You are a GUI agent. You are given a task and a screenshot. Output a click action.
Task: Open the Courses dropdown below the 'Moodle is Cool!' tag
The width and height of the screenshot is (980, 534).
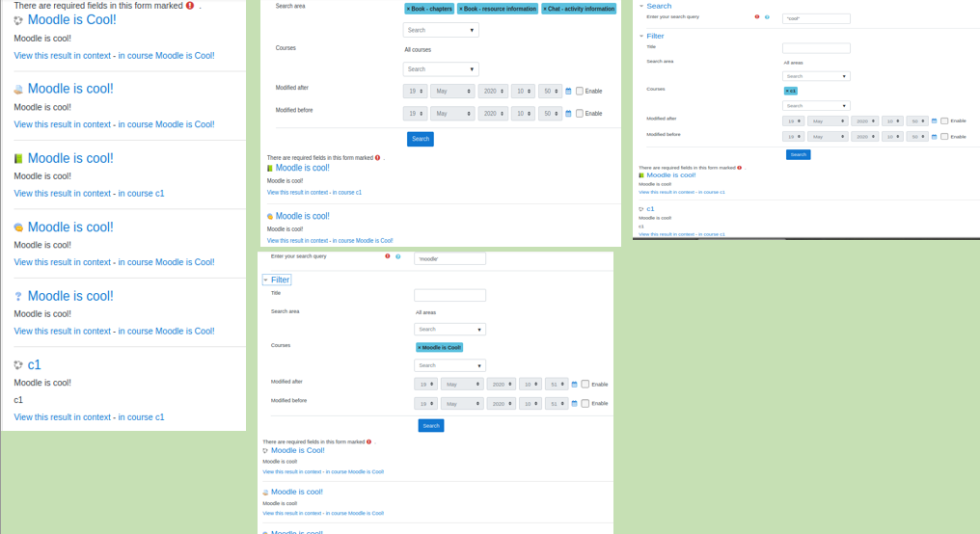449,365
